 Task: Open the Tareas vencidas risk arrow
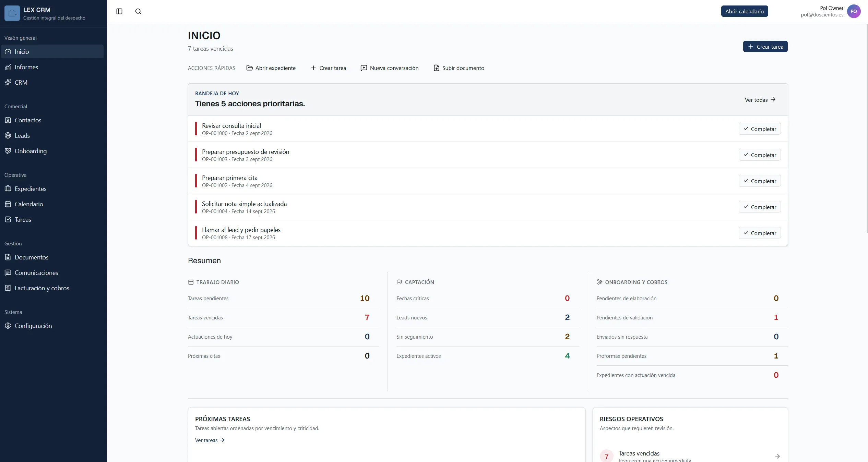pyautogui.click(x=777, y=456)
